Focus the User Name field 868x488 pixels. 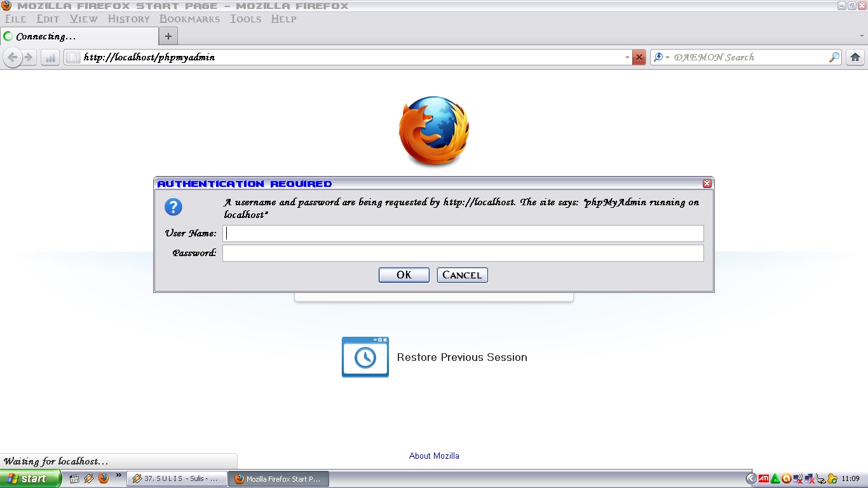tap(463, 233)
